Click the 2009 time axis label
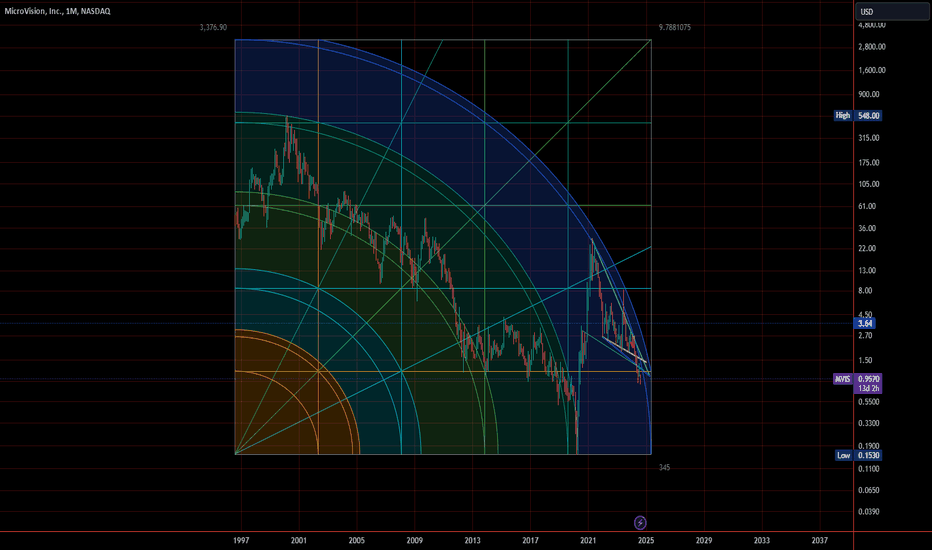Viewport: 932px width, 550px height. tap(415, 540)
